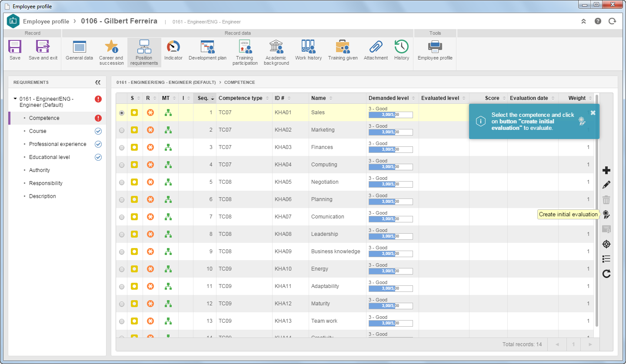Sort by Demanded level column
Screen dimensions: 626x364
pyautogui.click(x=393, y=98)
